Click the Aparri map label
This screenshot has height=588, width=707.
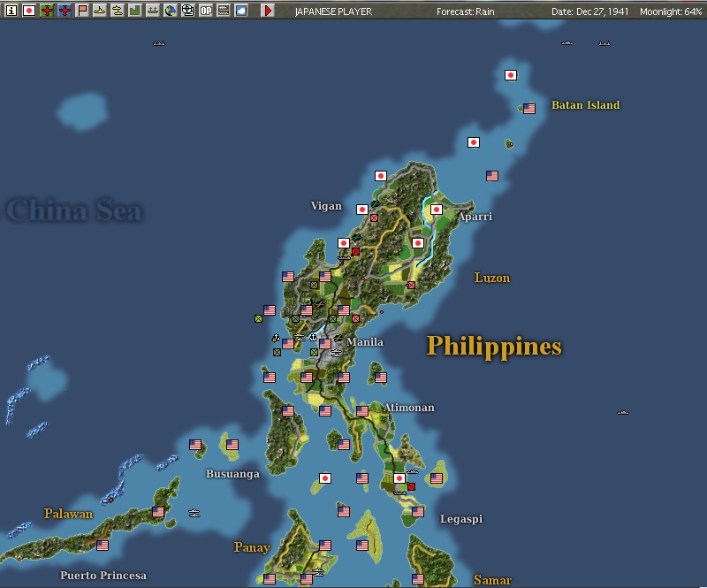[x=475, y=217]
